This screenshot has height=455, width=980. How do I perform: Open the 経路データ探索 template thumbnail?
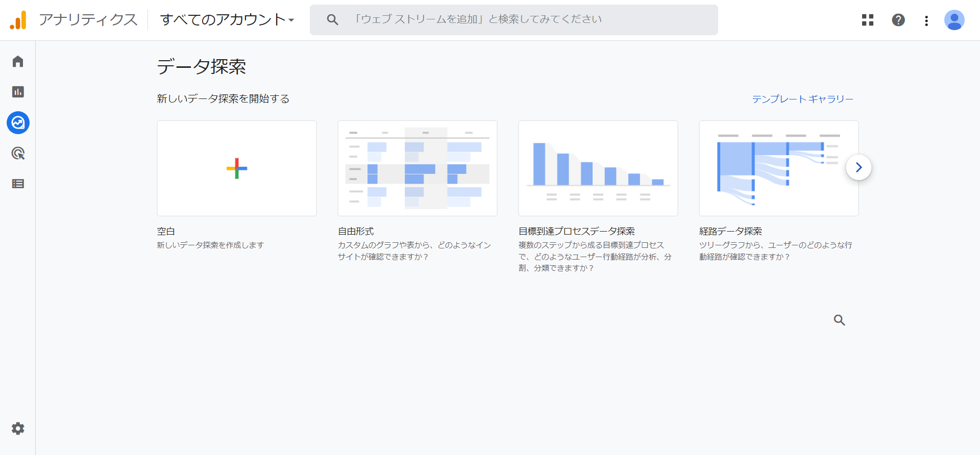pos(771,168)
